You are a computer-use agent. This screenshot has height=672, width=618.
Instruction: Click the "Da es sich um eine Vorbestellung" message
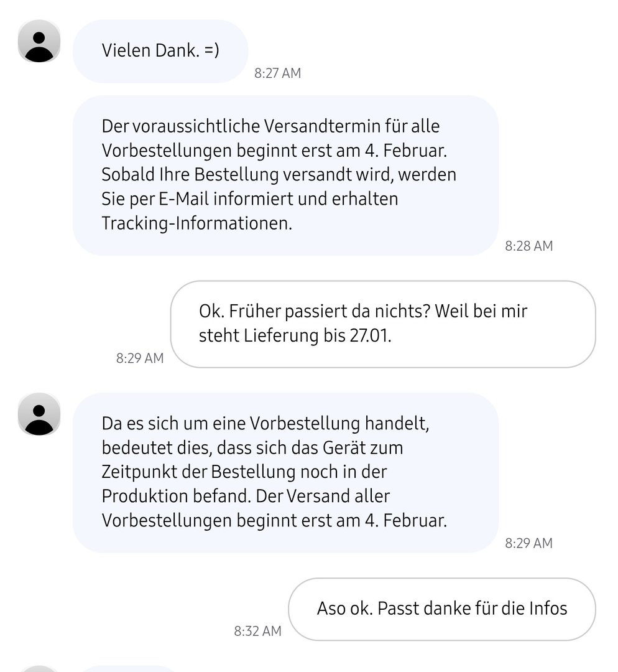click(x=285, y=472)
